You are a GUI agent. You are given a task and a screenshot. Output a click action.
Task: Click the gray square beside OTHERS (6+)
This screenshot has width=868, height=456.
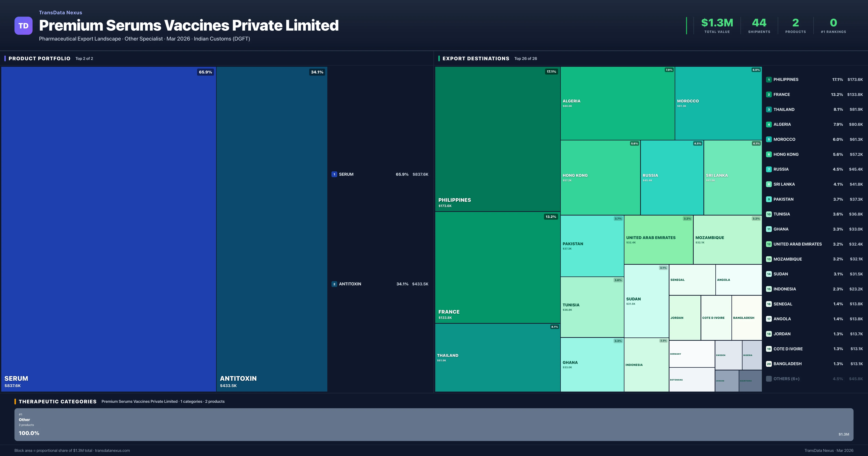(x=769, y=379)
